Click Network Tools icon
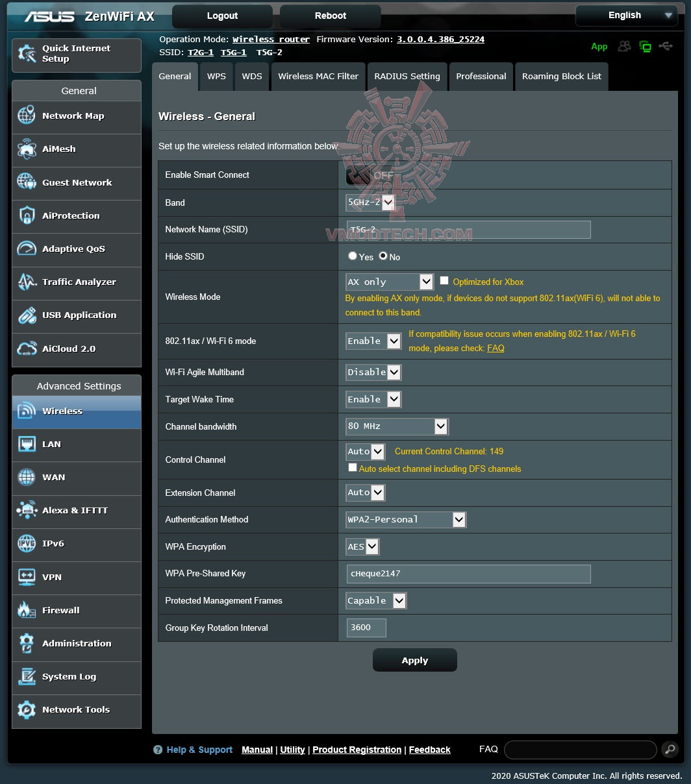 click(27, 710)
